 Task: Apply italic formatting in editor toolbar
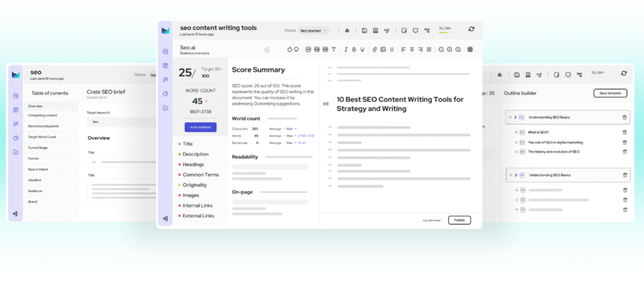[x=345, y=50]
